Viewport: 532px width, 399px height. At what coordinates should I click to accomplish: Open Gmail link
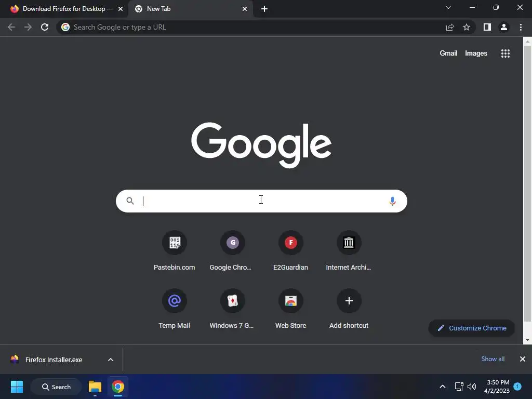pyautogui.click(x=448, y=54)
